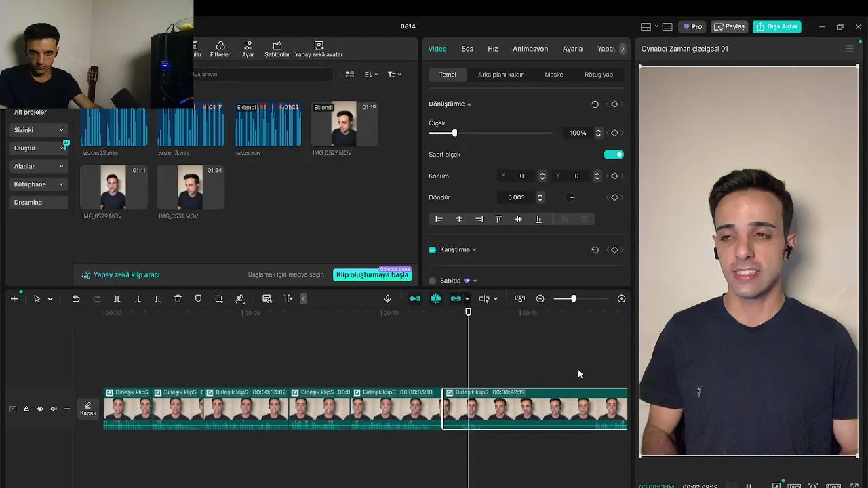Expand the Oluştur sidebar dropdown
Image resolution: width=868 pixels, height=488 pixels.
[61, 148]
